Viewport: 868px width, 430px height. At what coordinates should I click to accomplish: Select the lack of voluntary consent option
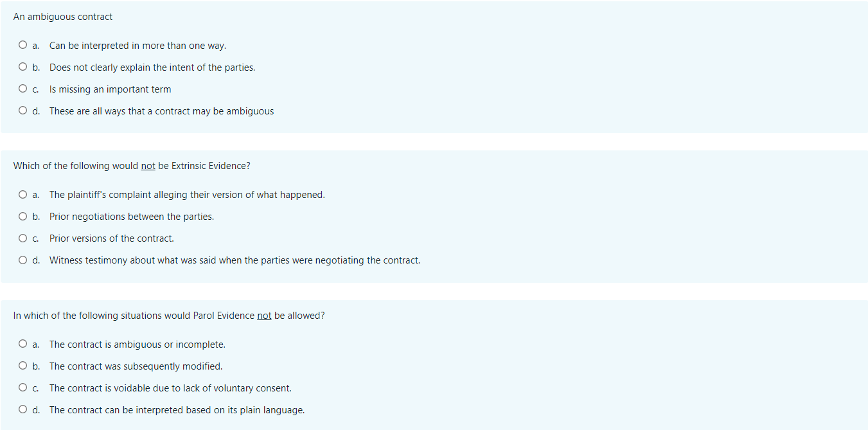pos(22,388)
